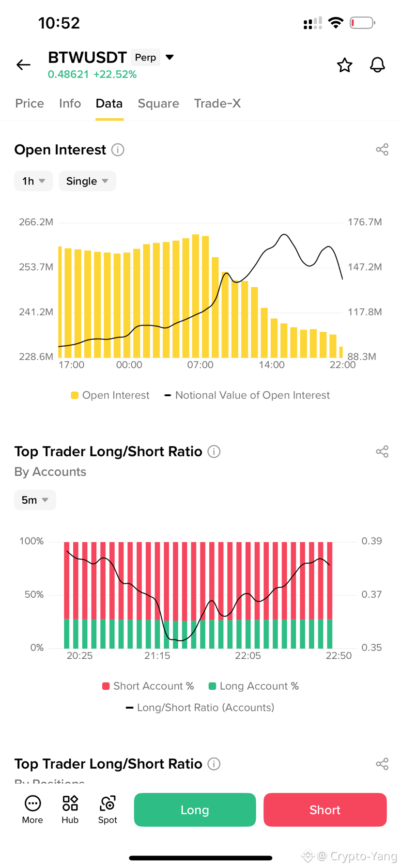This screenshot has width=401, height=868.
Task: Switch to the Price tab
Action: (x=30, y=103)
